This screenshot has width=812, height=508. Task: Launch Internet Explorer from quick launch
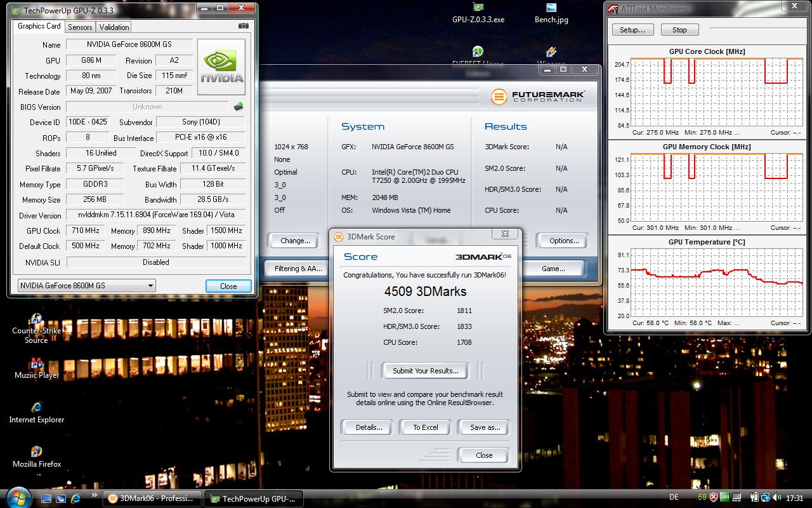[x=75, y=499]
